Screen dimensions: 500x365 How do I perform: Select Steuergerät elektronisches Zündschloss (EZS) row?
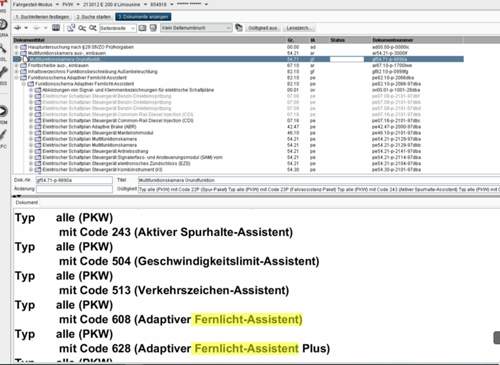click(x=238, y=164)
